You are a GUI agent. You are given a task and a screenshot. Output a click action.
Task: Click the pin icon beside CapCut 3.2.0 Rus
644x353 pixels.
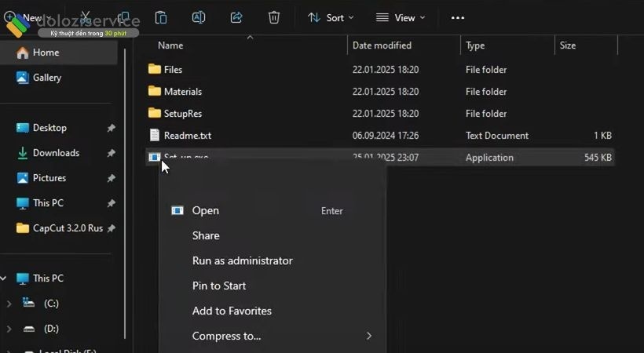(111, 228)
